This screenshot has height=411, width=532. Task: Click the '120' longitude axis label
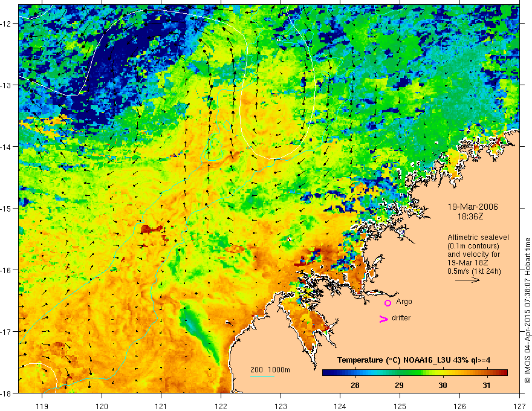tap(102, 406)
